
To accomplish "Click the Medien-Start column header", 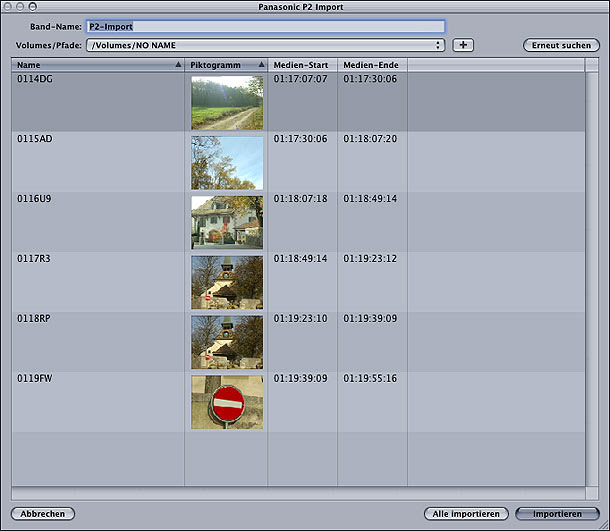I will coord(303,65).
